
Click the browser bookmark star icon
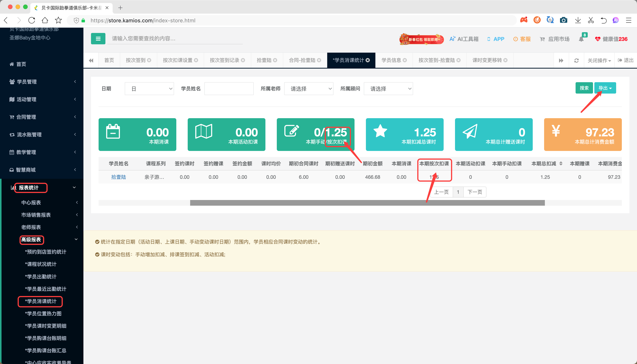(x=58, y=20)
